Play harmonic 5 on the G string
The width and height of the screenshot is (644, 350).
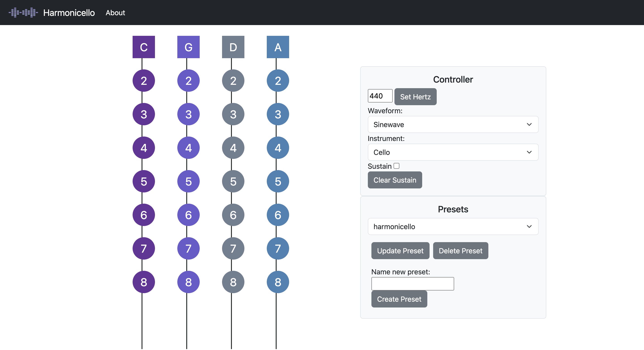pyautogui.click(x=188, y=181)
